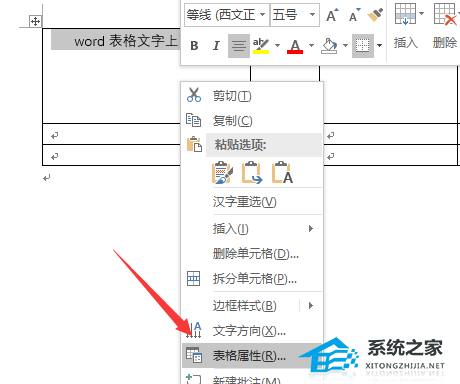This screenshot has height=384, width=460.
Task: Select 删除单元格(D)... menu item
Action: click(x=252, y=254)
